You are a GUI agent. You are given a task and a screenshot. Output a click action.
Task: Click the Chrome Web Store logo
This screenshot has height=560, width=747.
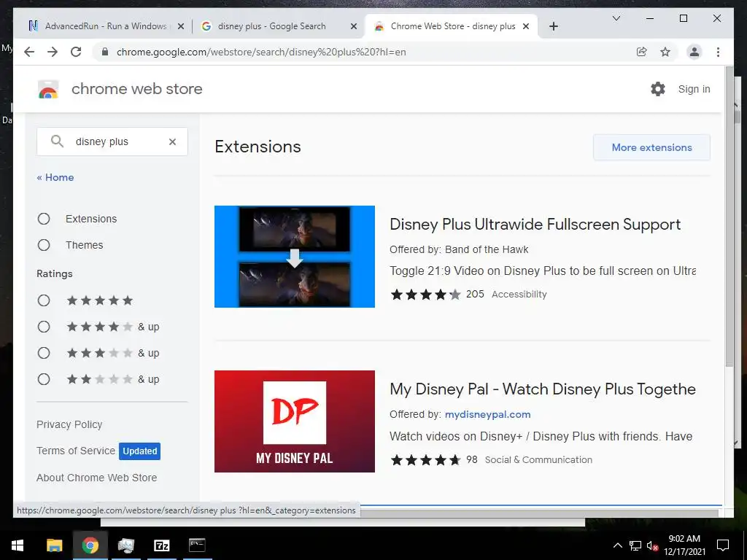(48, 89)
